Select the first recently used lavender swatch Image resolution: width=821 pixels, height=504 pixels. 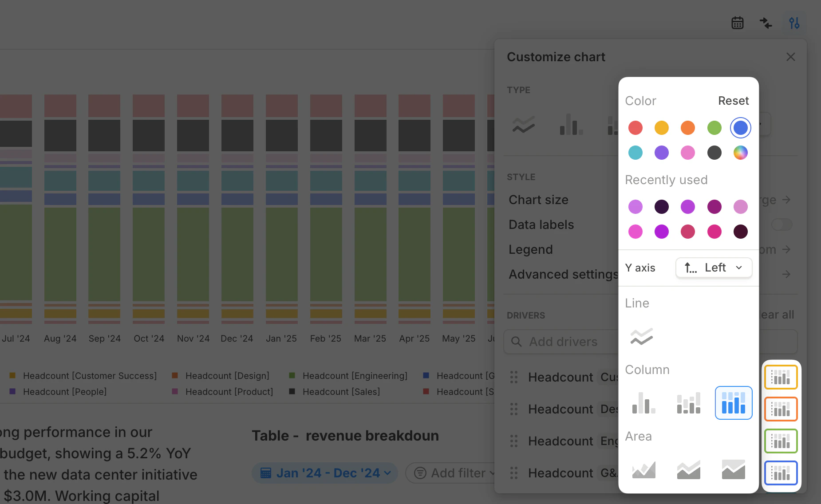635,207
